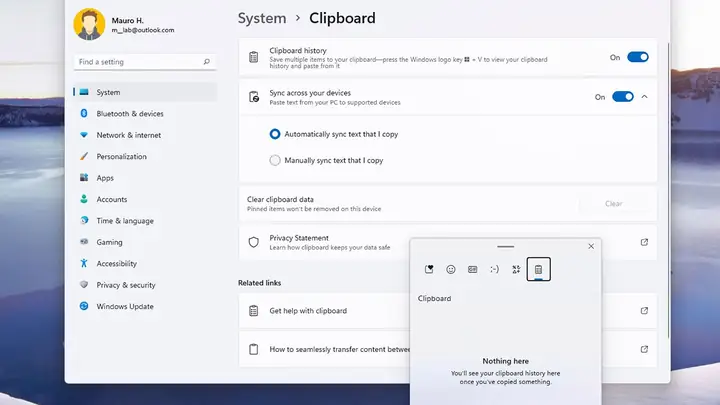Click the Privacy Statement shield icon

(253, 242)
